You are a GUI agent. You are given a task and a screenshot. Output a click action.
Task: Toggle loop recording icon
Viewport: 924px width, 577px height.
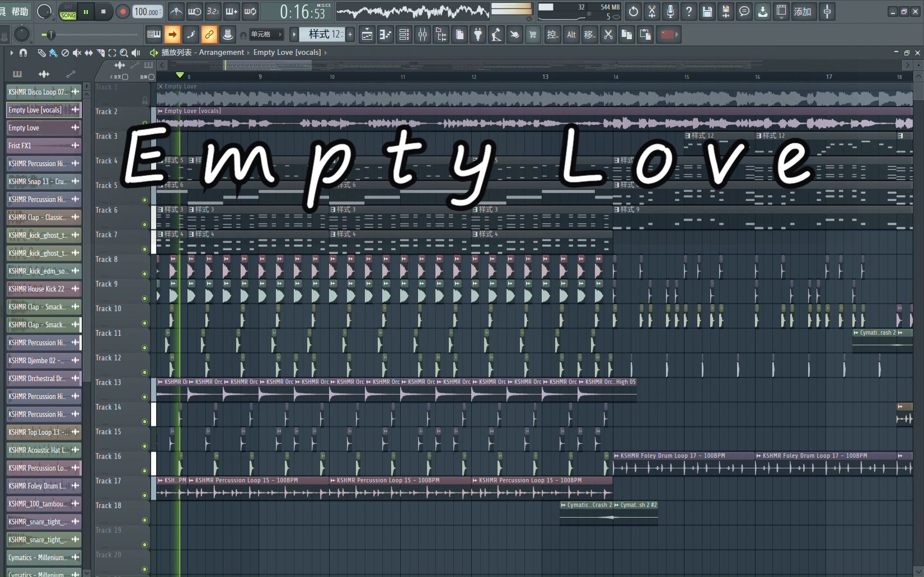pos(250,11)
